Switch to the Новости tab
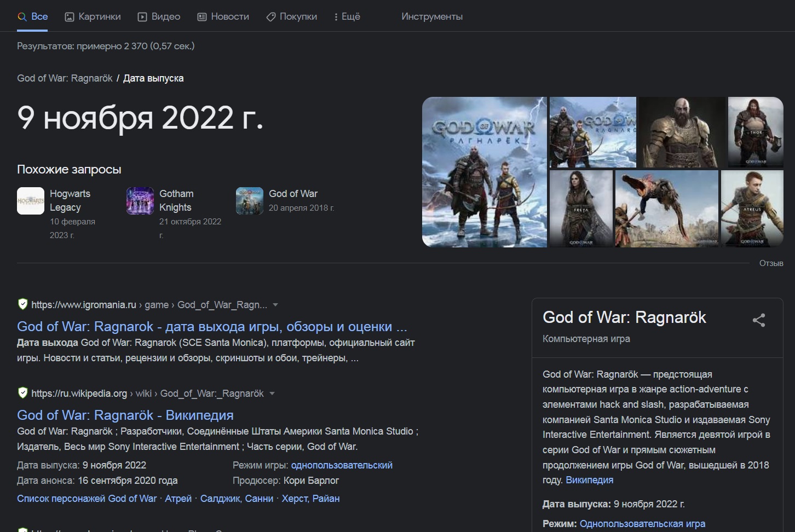795x532 pixels. (223, 16)
